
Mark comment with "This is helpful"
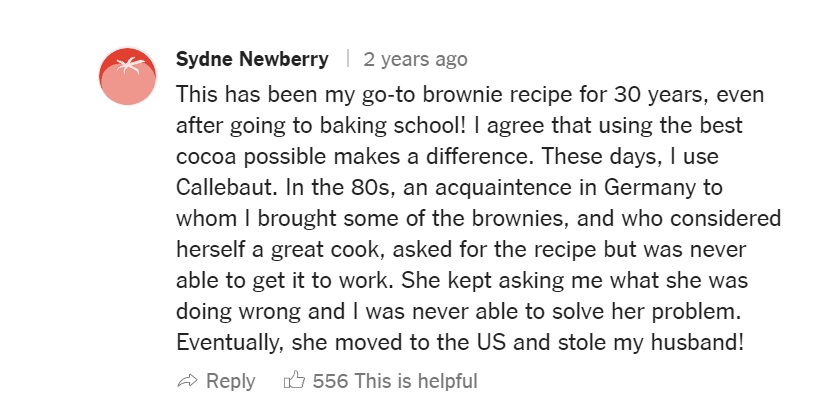point(416,381)
